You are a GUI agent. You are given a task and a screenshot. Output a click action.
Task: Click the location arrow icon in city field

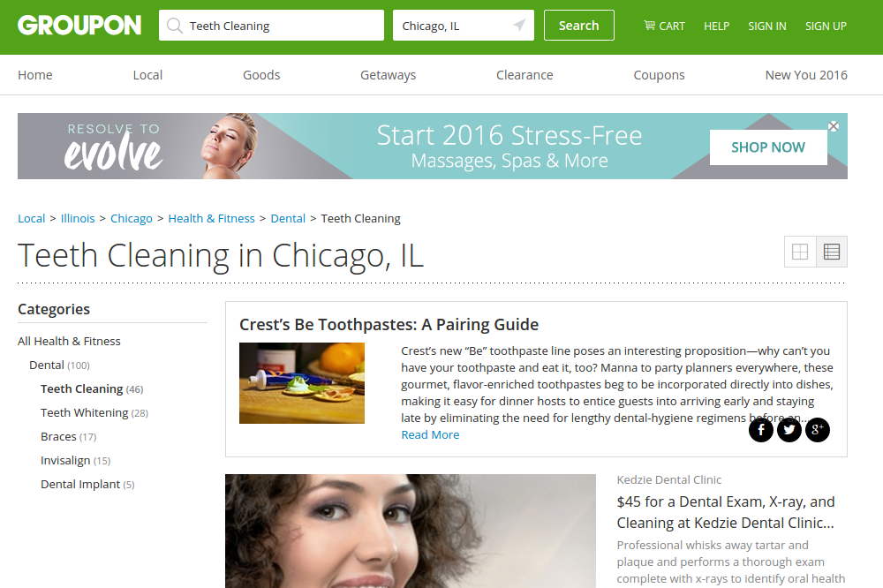(x=519, y=26)
